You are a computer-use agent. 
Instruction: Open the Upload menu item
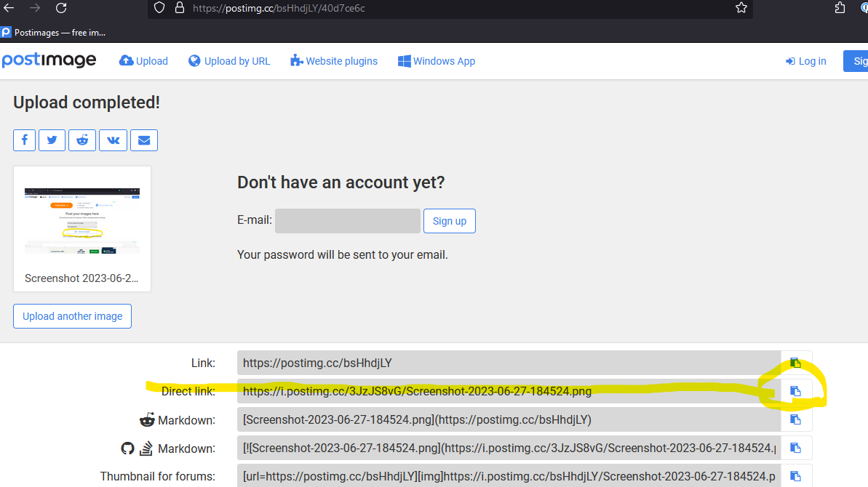143,61
